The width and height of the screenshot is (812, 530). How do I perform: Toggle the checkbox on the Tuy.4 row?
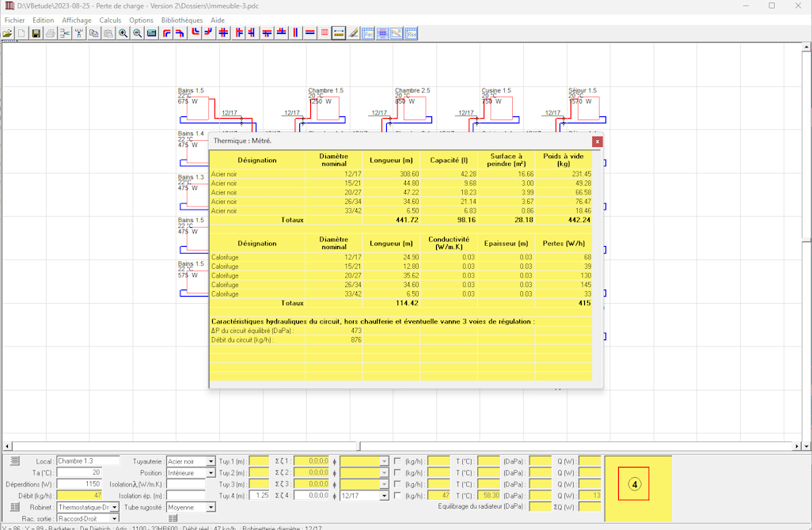pos(397,496)
